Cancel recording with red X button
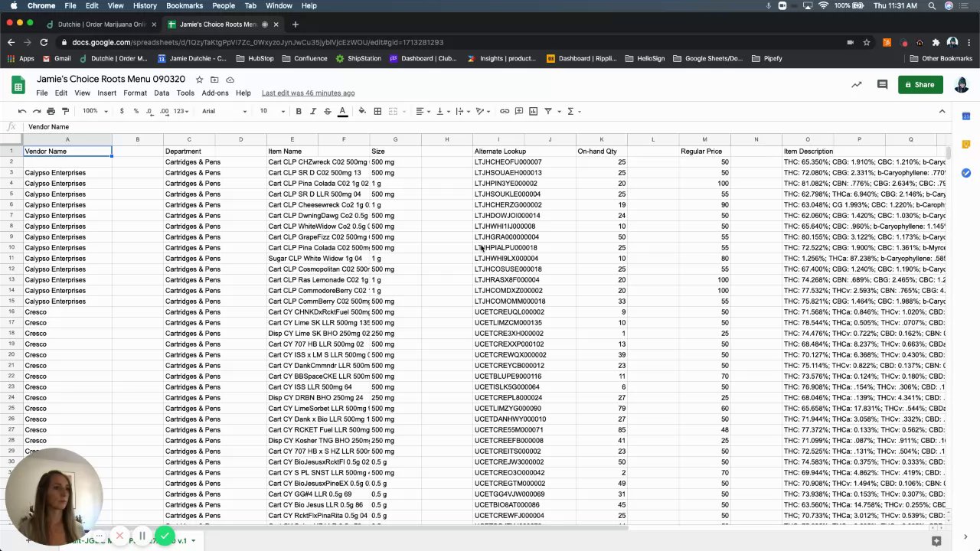 coord(119,536)
